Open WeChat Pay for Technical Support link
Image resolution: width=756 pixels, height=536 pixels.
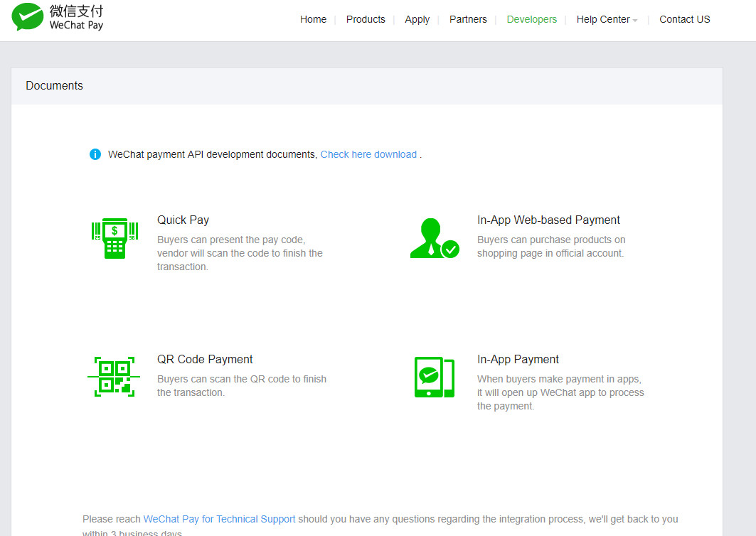(219, 519)
